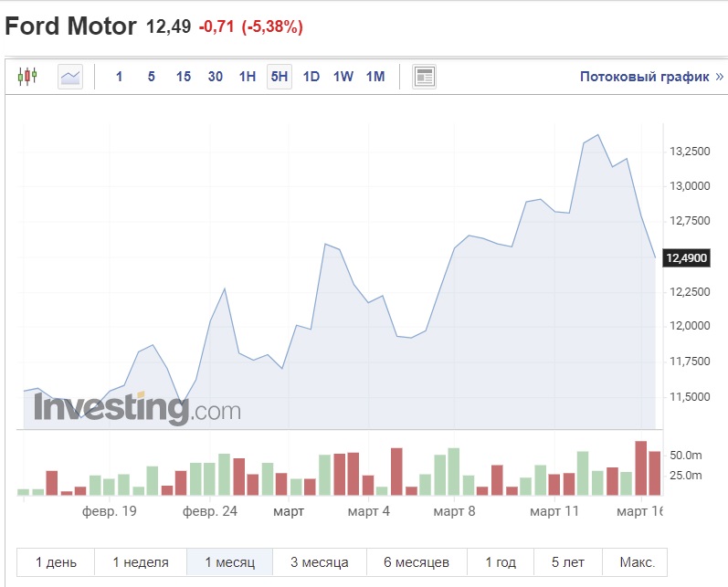
Task: Click the 12,0000 axis label
Action: 690,326
